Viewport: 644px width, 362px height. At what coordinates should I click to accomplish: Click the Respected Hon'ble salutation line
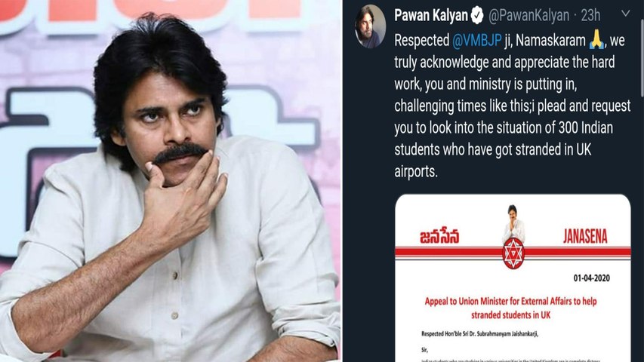479,333
